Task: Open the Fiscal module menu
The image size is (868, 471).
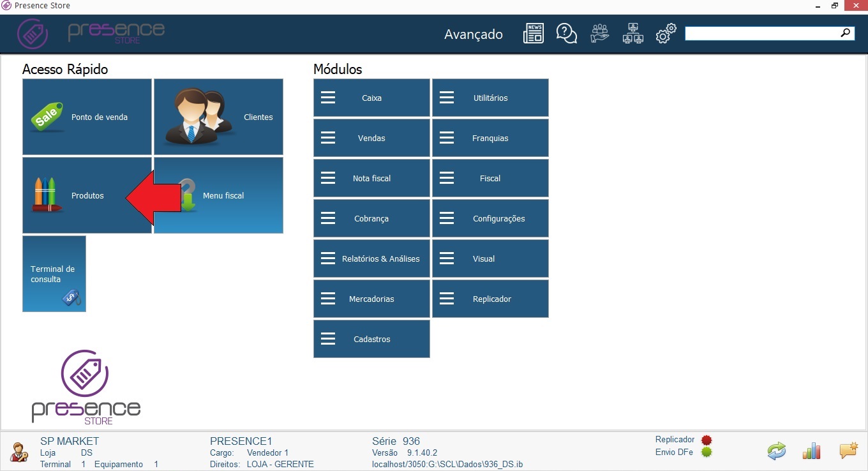Action: tap(490, 178)
